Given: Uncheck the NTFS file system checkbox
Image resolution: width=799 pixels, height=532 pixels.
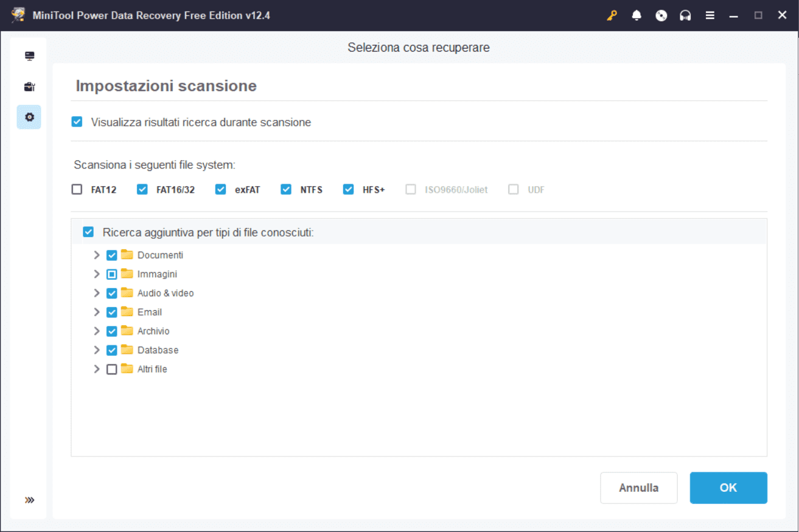Looking at the screenshot, I should point(286,190).
